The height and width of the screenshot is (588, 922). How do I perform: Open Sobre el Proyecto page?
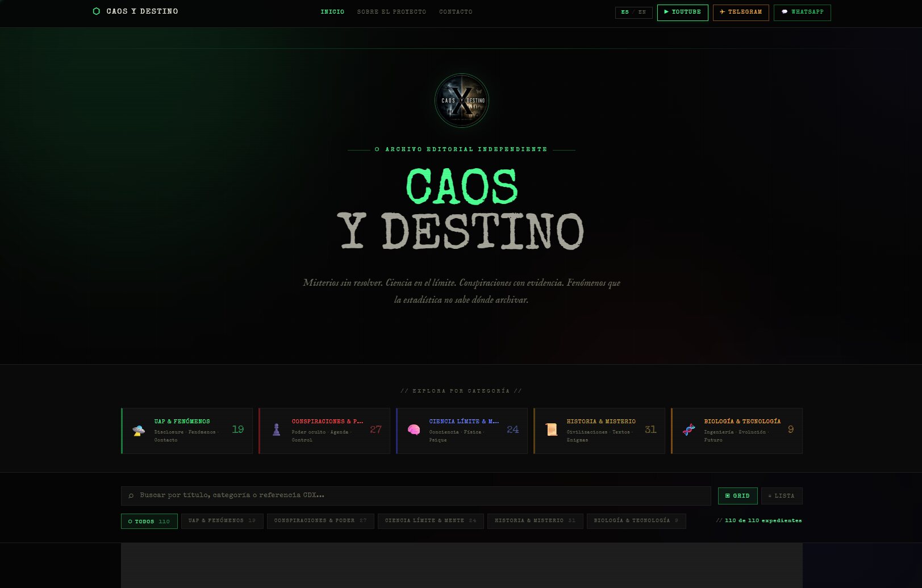pyautogui.click(x=391, y=12)
